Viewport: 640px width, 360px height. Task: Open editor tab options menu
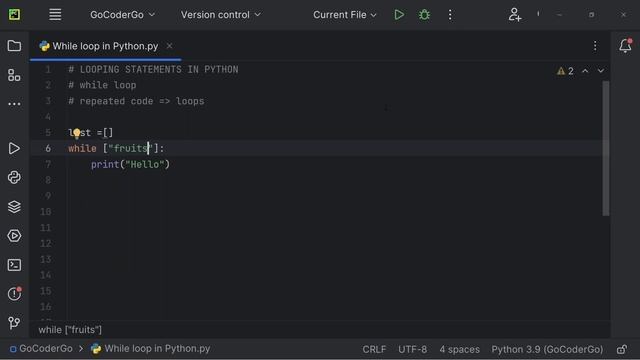(x=595, y=46)
